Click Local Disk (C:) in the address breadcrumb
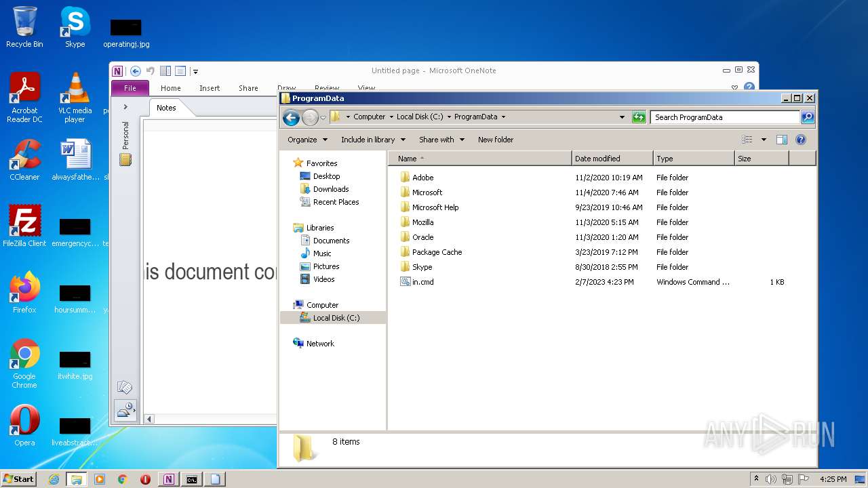This screenshot has height=488, width=868. coord(420,117)
